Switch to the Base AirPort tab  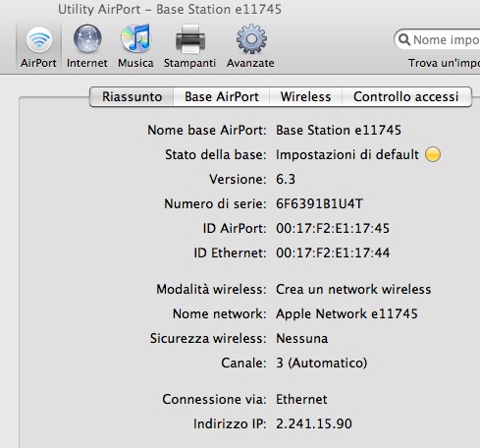[x=222, y=97]
